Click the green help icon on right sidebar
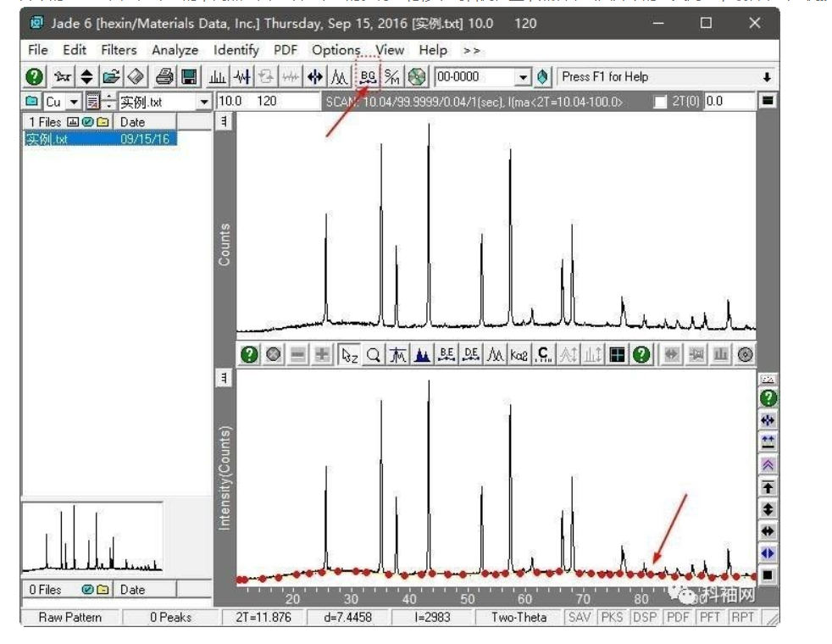The height and width of the screenshot is (644, 832). [768, 398]
